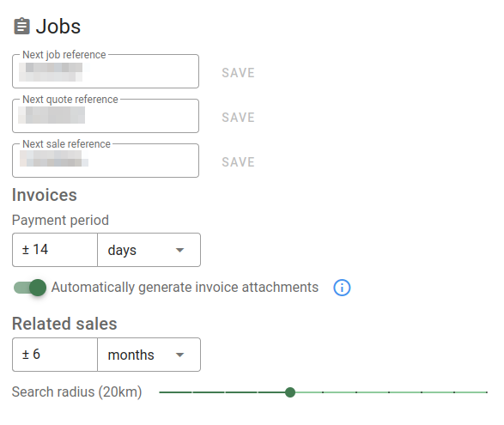The height and width of the screenshot is (425, 504).
Task: Click the Search radius (20km) label
Action: 76,392
